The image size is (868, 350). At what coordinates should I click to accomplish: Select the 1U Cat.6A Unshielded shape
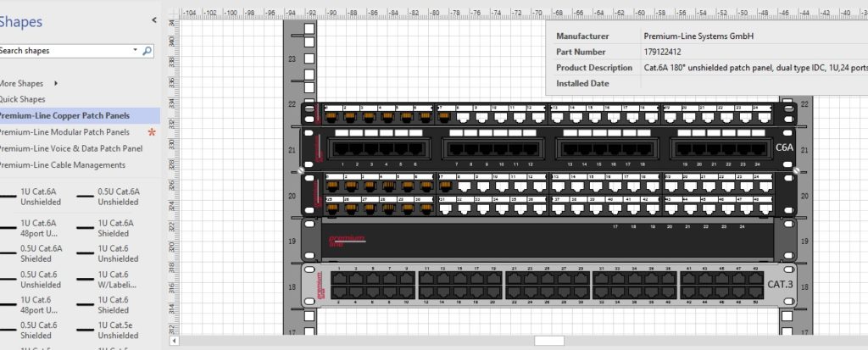pos(31,197)
